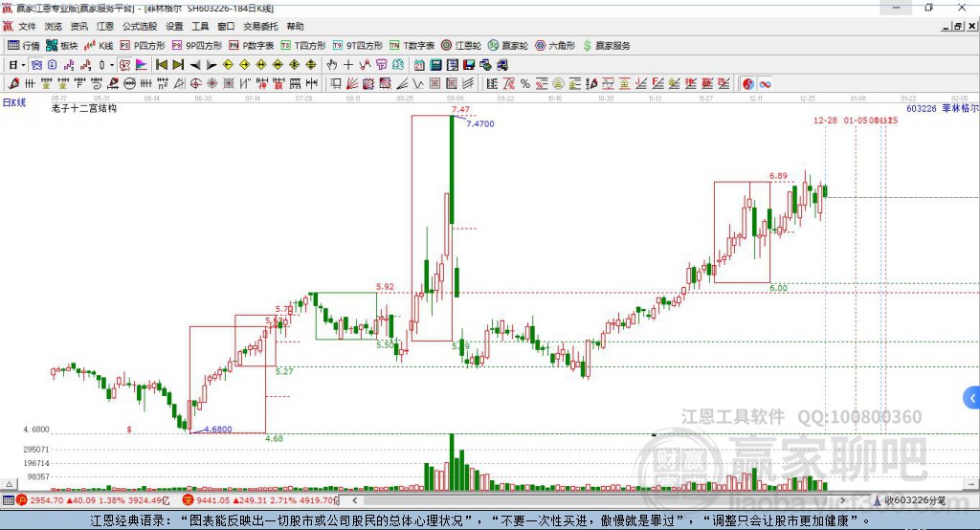
Task: Select the pencil draw tool icon
Action: pos(13,84)
